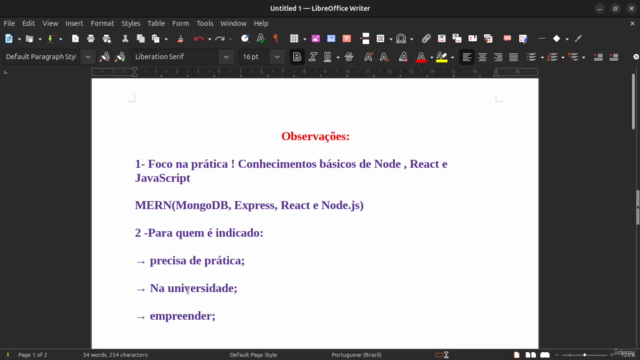Viewport: 640px width, 360px height.
Task: Click the Insert Special Character icon
Action: (x=401, y=39)
